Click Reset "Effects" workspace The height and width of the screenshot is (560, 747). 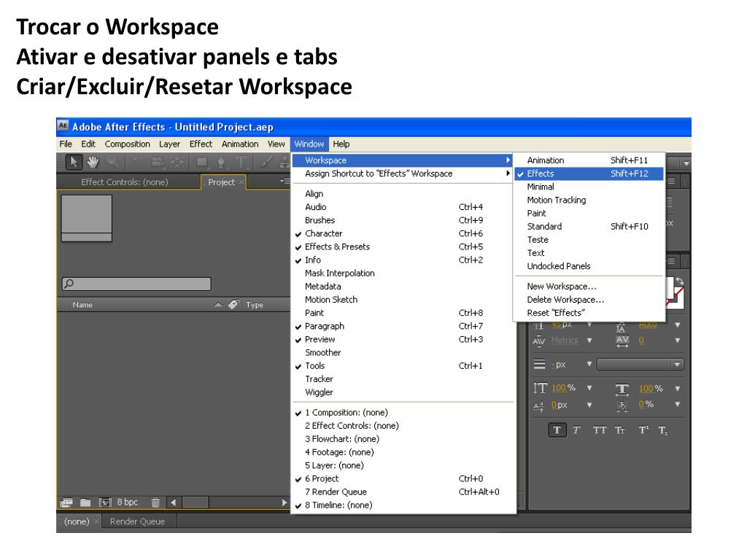(589, 313)
